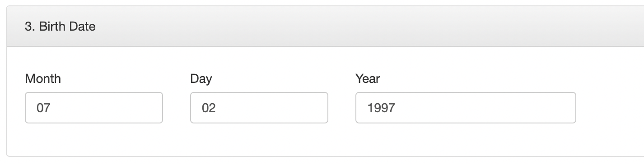Place cursor on the 07 month value
The height and width of the screenshot is (164, 644).
click(x=43, y=108)
